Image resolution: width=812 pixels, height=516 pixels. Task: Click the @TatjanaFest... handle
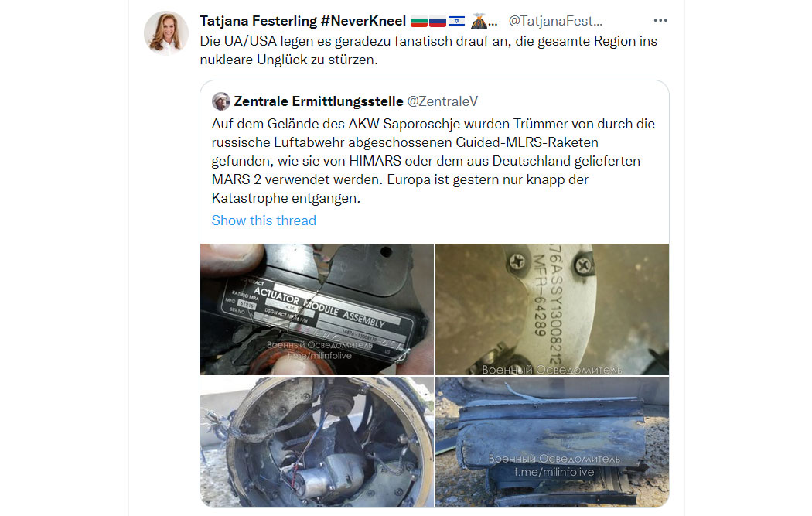tap(555, 21)
